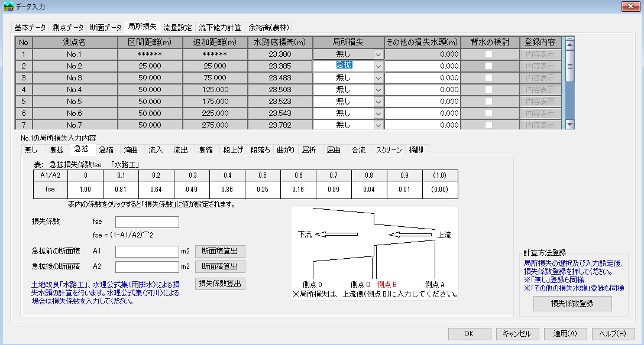This screenshot has height=345, width=644.
Task: Select the 屈折 loss type tab
Action: click(x=309, y=149)
